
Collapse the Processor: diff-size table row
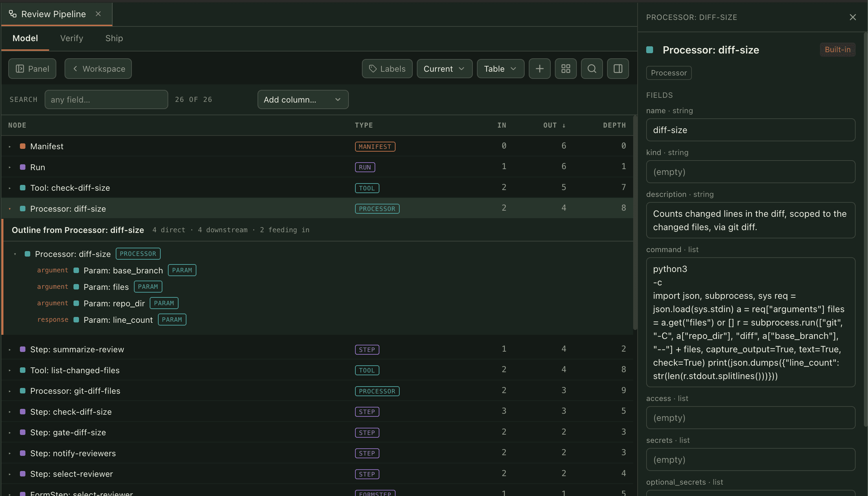coord(10,209)
